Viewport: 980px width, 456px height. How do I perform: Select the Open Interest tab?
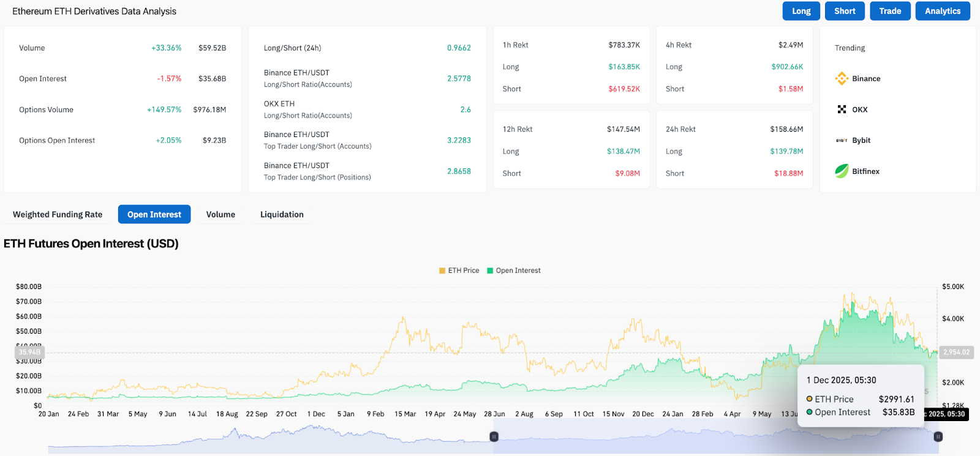pyautogui.click(x=154, y=214)
